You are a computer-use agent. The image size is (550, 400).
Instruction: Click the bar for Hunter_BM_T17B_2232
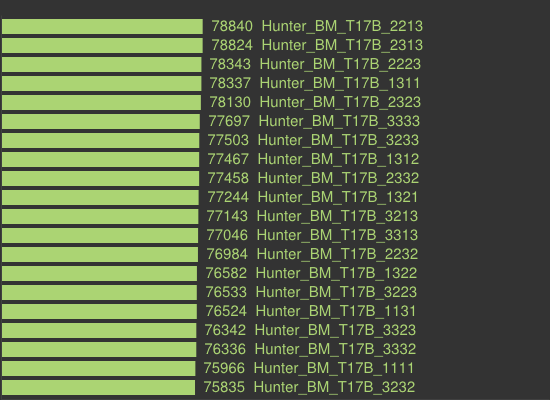100,254
